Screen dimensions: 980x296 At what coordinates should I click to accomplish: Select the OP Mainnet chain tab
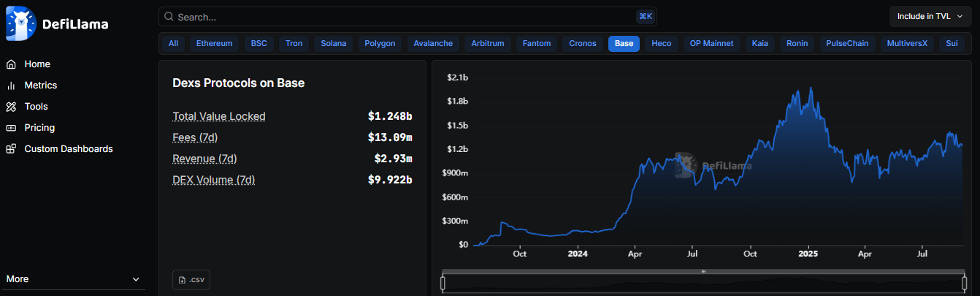(713, 44)
